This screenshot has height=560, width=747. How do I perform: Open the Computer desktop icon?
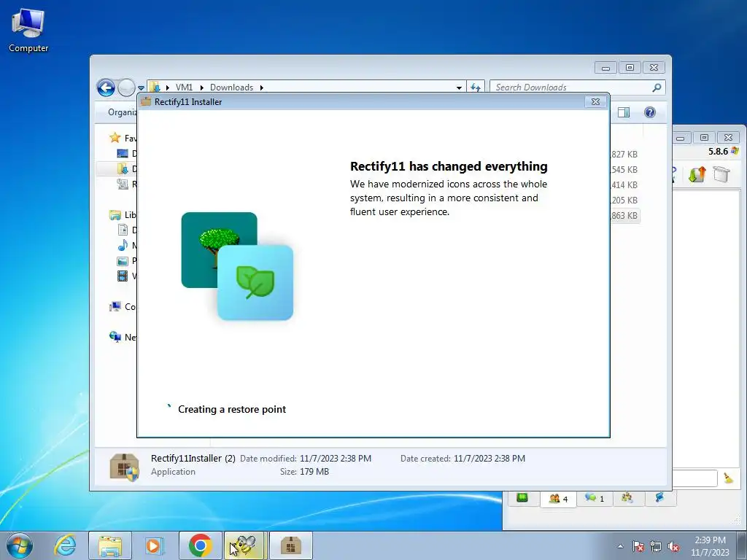pos(28,29)
